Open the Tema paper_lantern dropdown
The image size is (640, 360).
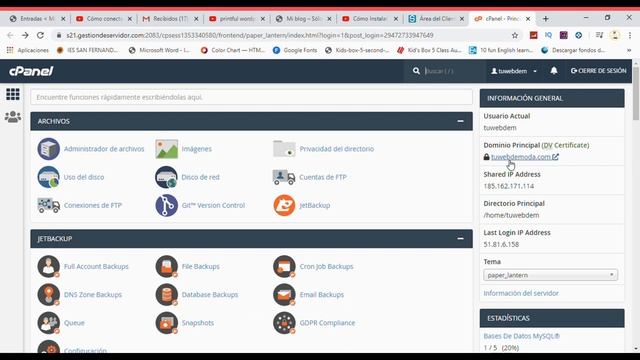(550, 275)
